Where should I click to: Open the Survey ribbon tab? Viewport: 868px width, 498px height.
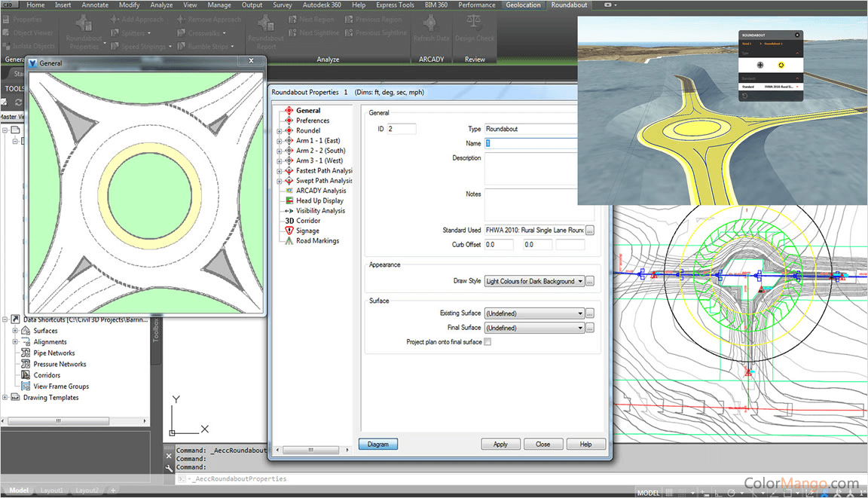[x=283, y=5]
